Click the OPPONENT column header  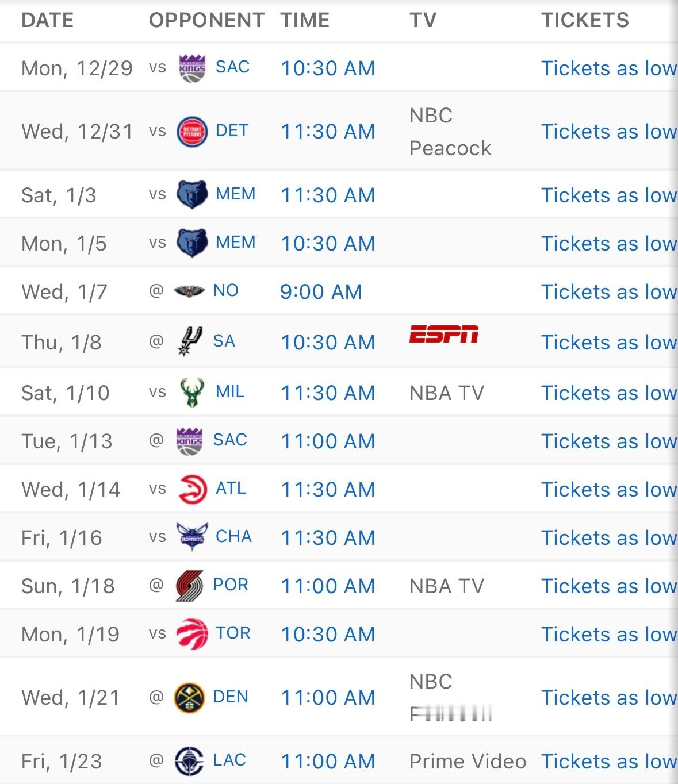coord(206,20)
